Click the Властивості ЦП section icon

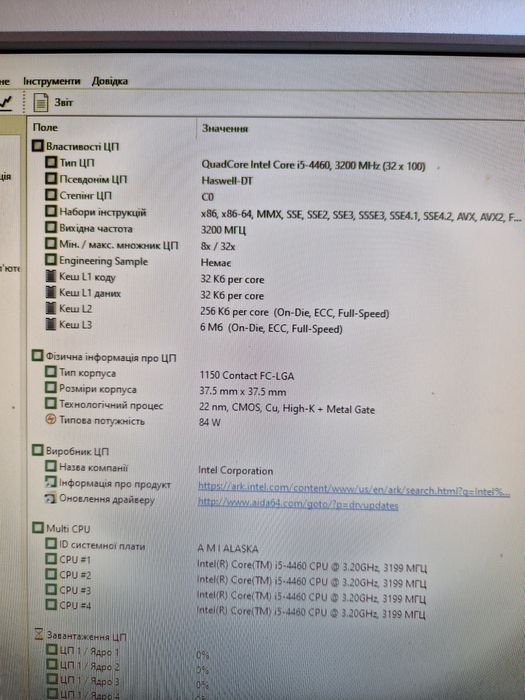(x=38, y=146)
